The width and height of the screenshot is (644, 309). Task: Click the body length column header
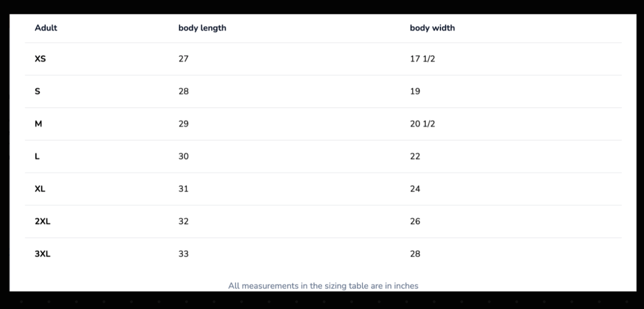[202, 28]
